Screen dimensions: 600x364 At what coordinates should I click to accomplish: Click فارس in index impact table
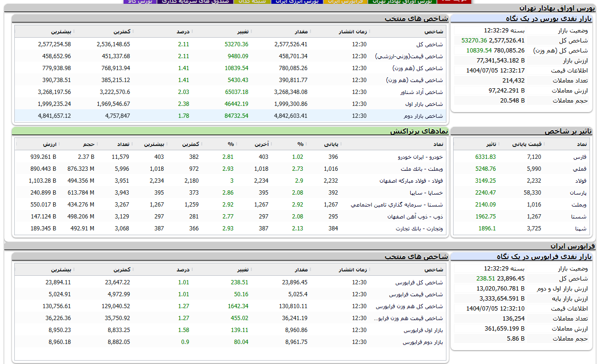pos(579,157)
